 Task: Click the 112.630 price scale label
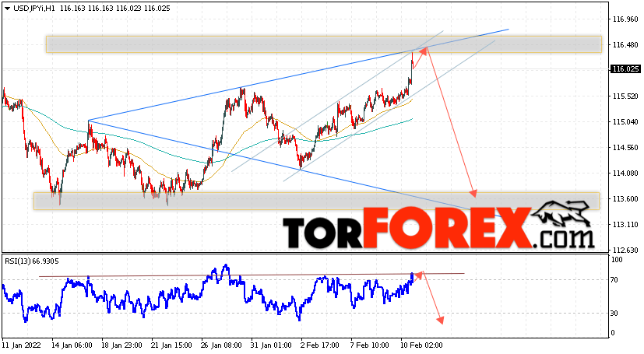[625, 251]
